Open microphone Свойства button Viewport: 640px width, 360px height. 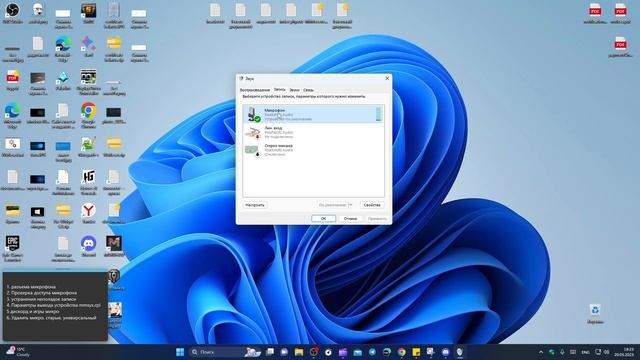pos(372,205)
